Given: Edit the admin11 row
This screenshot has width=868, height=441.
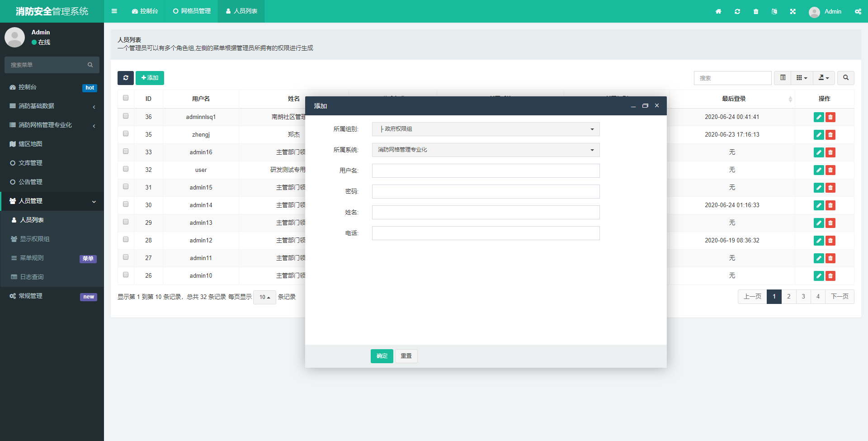Looking at the screenshot, I should (x=819, y=258).
